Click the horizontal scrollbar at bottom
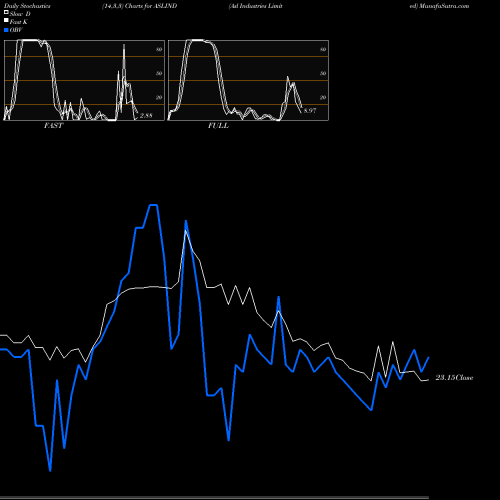Viewport: 500px width, 500px height. [214, 498]
